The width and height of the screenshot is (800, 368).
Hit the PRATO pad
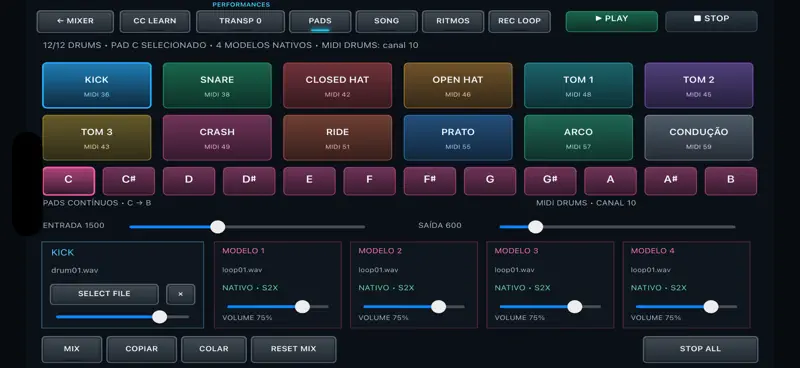[x=458, y=138]
